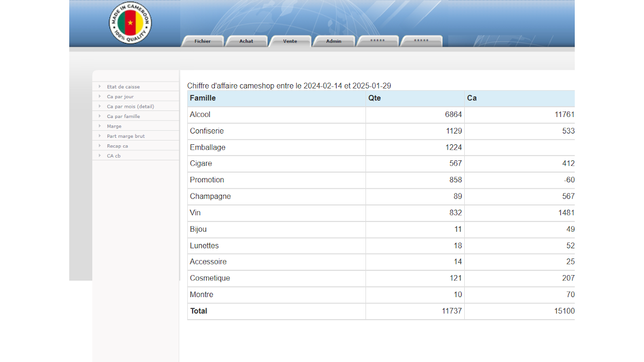
Task: Select the Accessoire family cell
Action: [x=277, y=262]
